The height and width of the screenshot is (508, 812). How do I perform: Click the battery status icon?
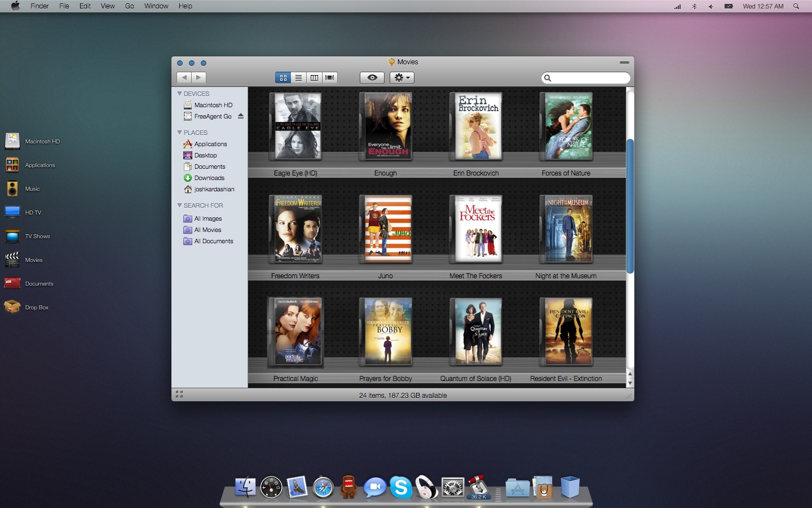point(729,6)
